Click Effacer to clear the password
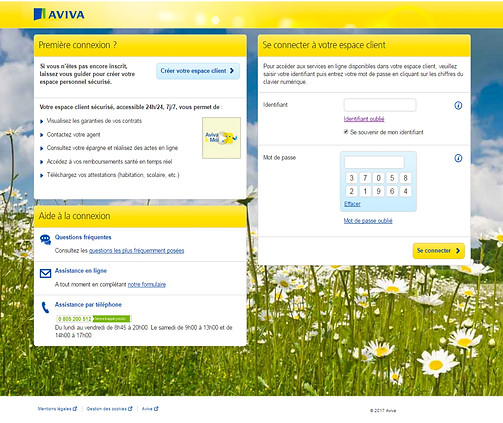Viewport: 503px width, 423px height. coord(352,204)
